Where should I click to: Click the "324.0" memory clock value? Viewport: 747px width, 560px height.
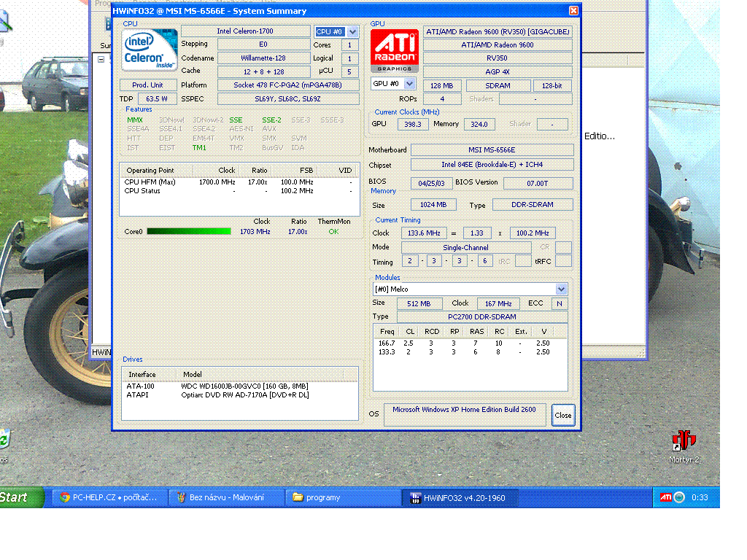(479, 124)
